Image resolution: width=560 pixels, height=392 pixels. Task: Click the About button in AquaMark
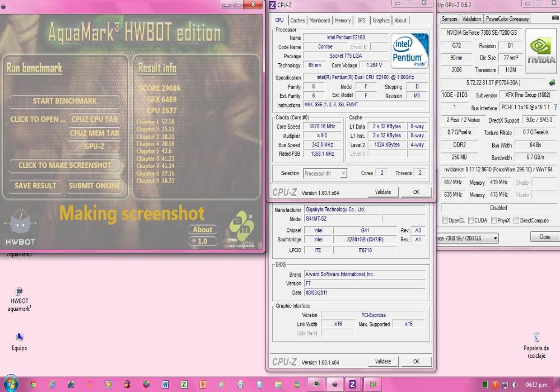(203, 230)
